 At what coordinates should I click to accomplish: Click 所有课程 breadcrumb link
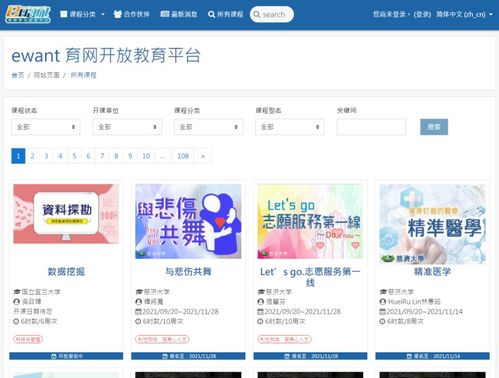coord(83,75)
